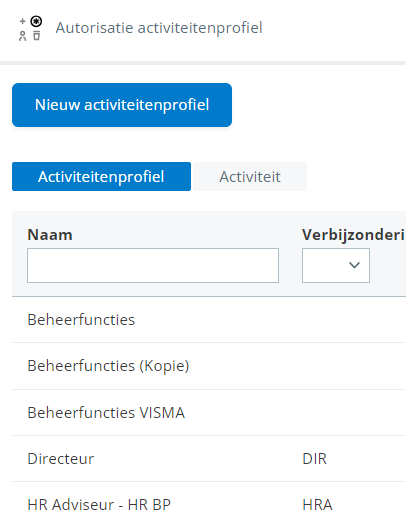Open the Beheerfuncties VISMA profile

[209, 412]
